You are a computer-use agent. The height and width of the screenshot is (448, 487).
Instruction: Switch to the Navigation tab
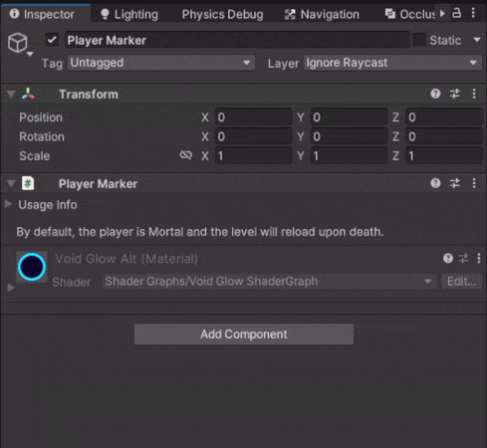[322, 14]
